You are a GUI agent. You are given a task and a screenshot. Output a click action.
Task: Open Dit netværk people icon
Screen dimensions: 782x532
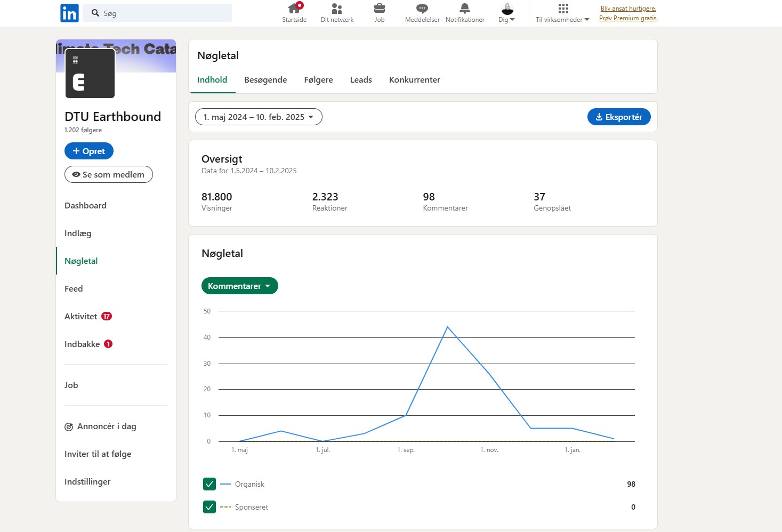click(x=337, y=8)
